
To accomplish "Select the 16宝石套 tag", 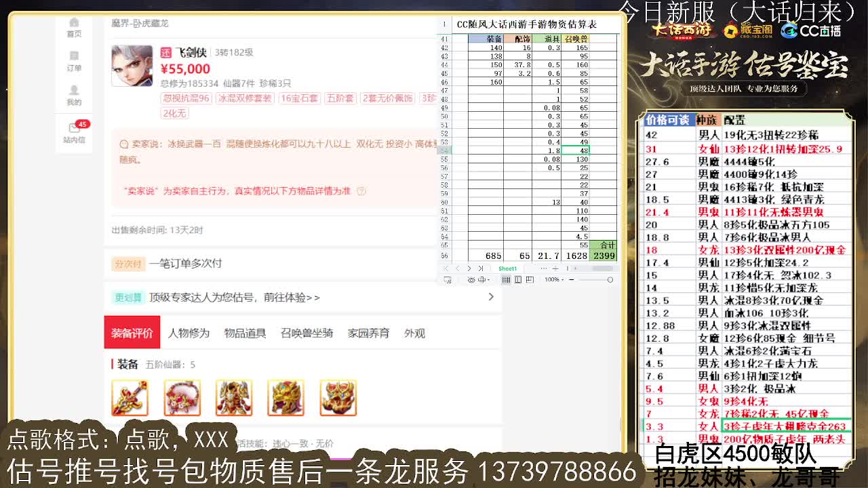I will pos(299,98).
